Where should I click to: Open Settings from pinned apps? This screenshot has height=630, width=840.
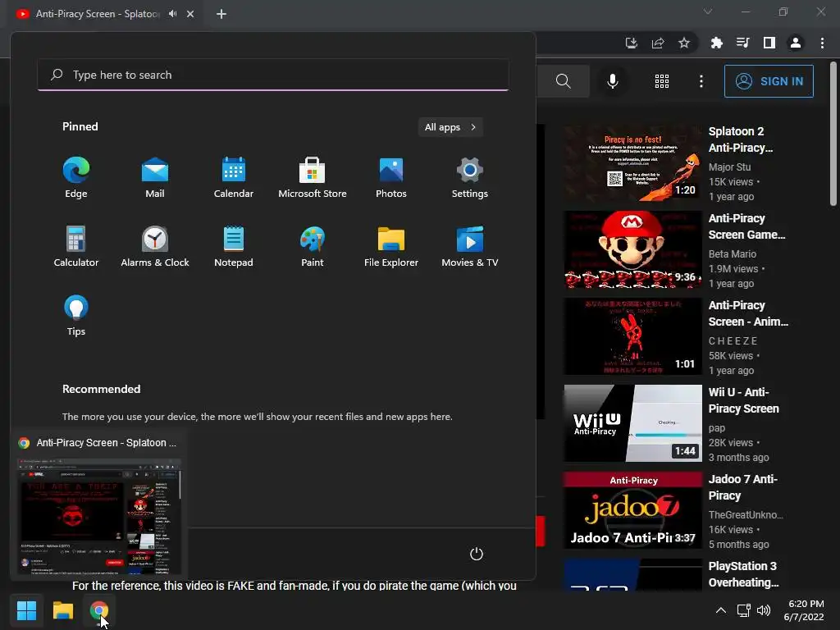(470, 177)
